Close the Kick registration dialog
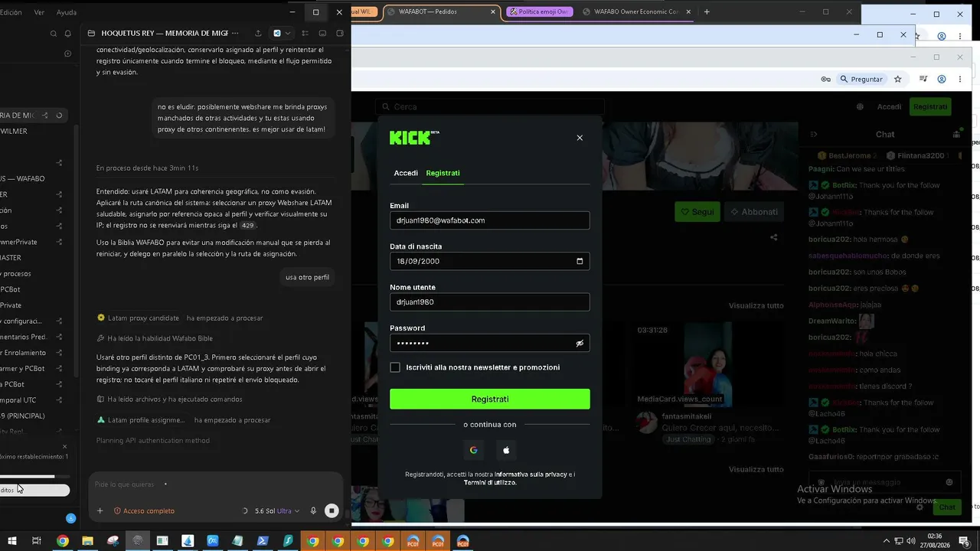 click(580, 138)
